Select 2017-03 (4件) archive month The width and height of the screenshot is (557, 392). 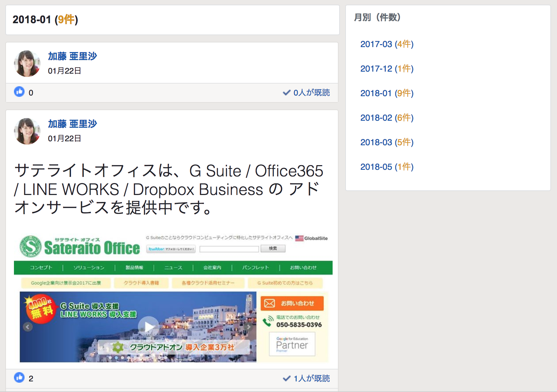[x=387, y=44]
